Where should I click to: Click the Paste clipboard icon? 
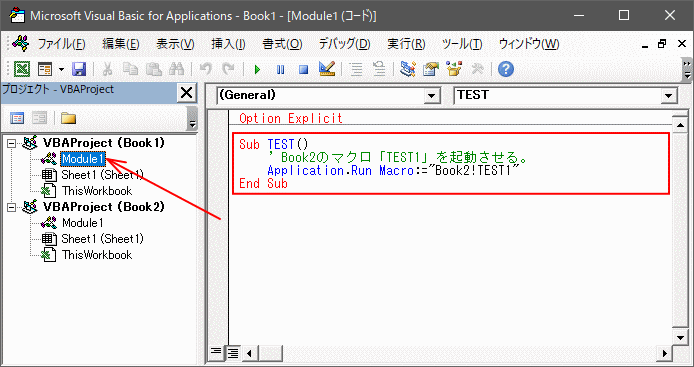[x=154, y=69]
